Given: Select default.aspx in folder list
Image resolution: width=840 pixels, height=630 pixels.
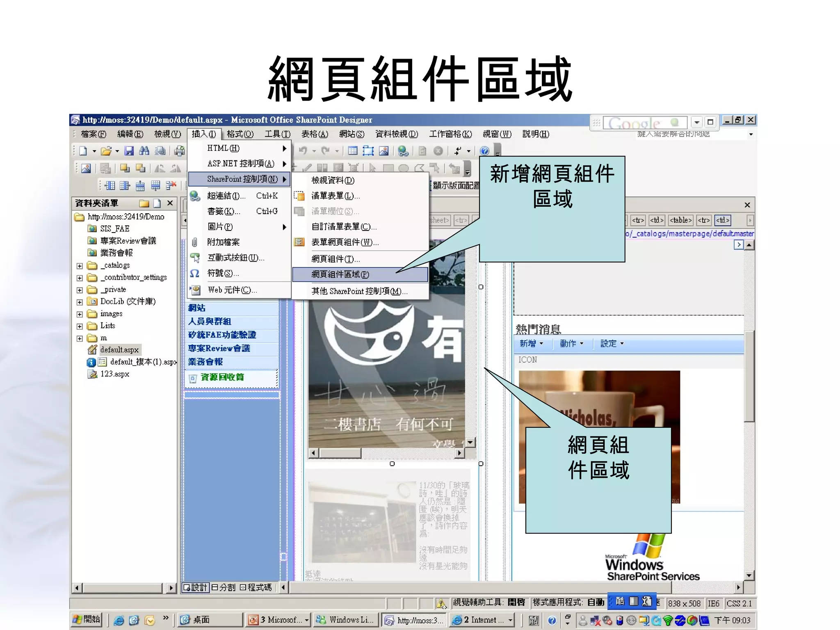Looking at the screenshot, I should point(119,350).
